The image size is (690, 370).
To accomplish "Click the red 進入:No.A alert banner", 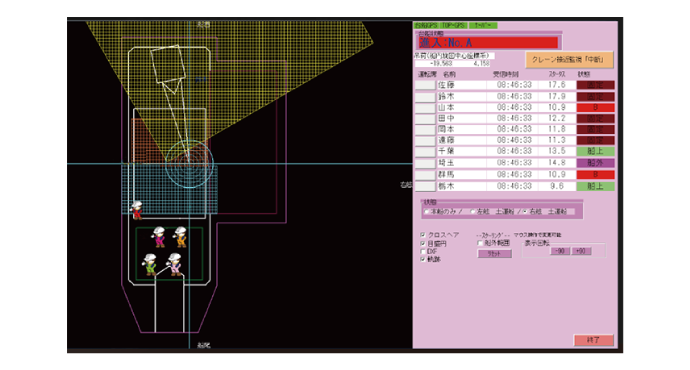I will click(x=487, y=43).
